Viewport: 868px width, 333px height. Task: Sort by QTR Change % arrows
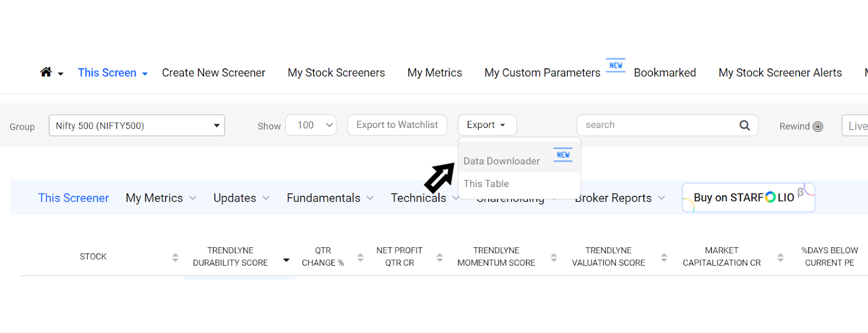pos(360,258)
